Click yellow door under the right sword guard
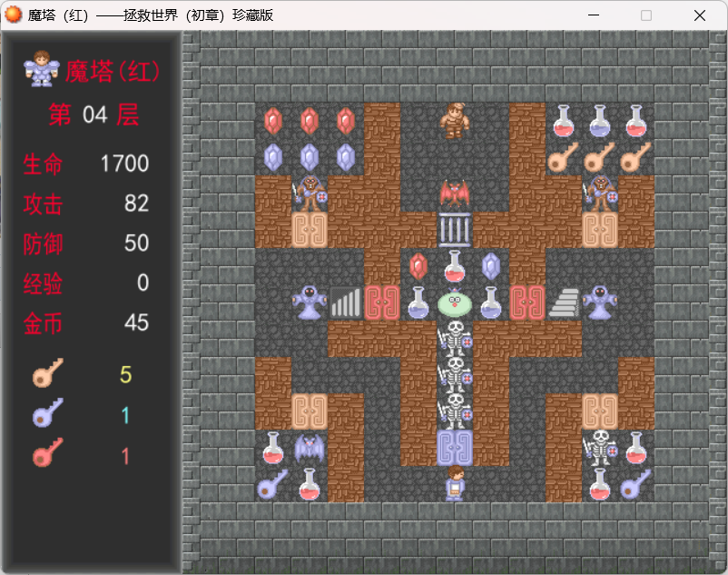728x575 pixels. (x=599, y=230)
